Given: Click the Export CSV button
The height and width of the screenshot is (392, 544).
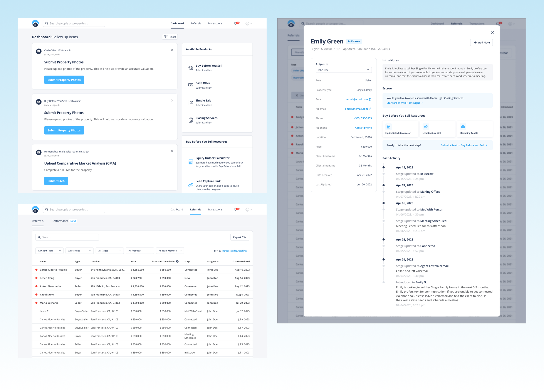Looking at the screenshot, I should [239, 237].
